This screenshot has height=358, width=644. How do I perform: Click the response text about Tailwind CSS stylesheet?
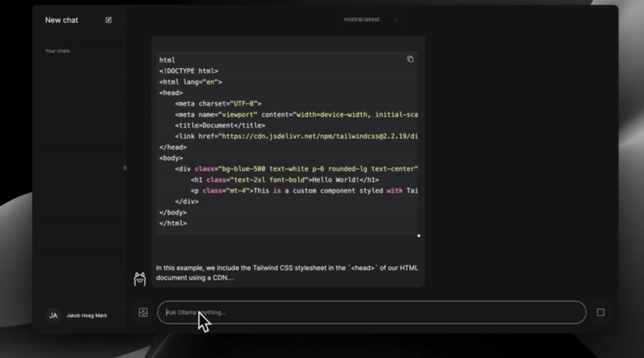point(287,273)
